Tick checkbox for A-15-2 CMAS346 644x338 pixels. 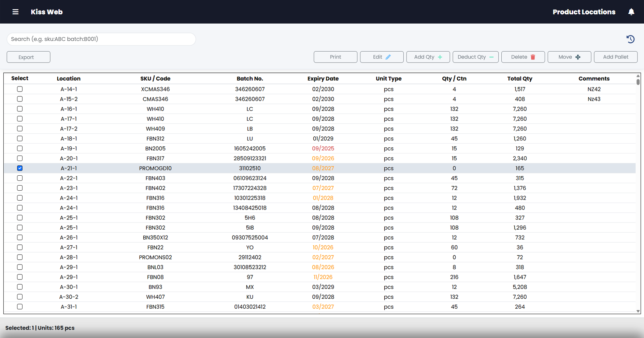pyautogui.click(x=20, y=99)
